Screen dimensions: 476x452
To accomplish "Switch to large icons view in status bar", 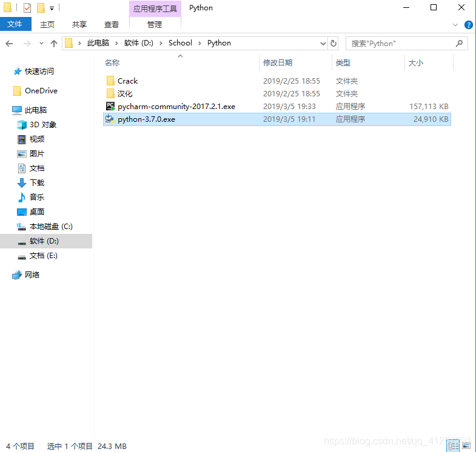I will (466, 446).
